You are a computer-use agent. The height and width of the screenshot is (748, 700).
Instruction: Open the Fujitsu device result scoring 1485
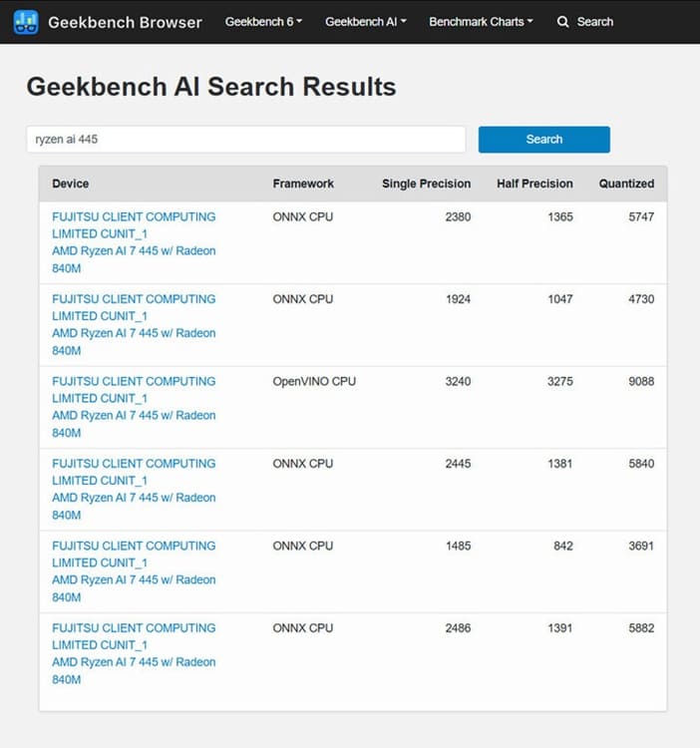134,562
